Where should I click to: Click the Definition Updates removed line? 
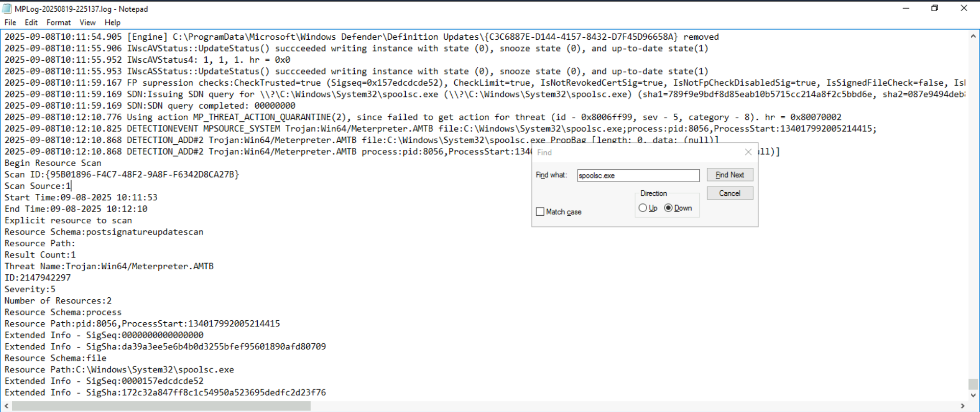362,37
